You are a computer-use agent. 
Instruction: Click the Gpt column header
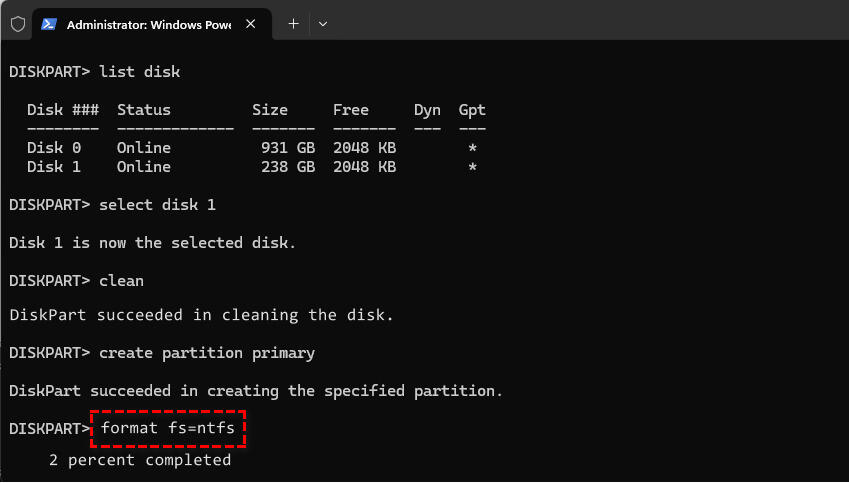(472, 110)
